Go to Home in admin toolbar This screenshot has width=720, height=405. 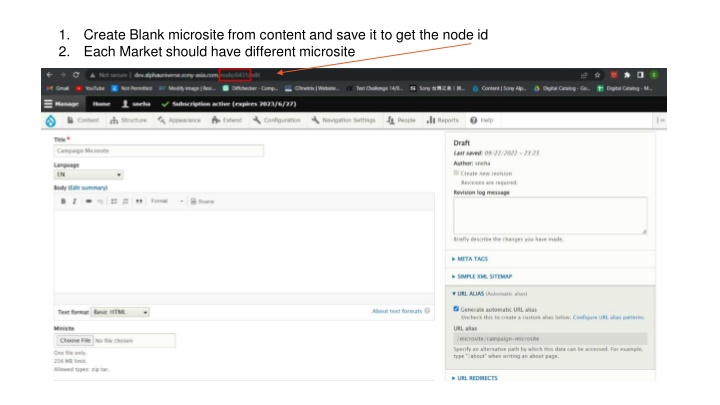click(101, 104)
